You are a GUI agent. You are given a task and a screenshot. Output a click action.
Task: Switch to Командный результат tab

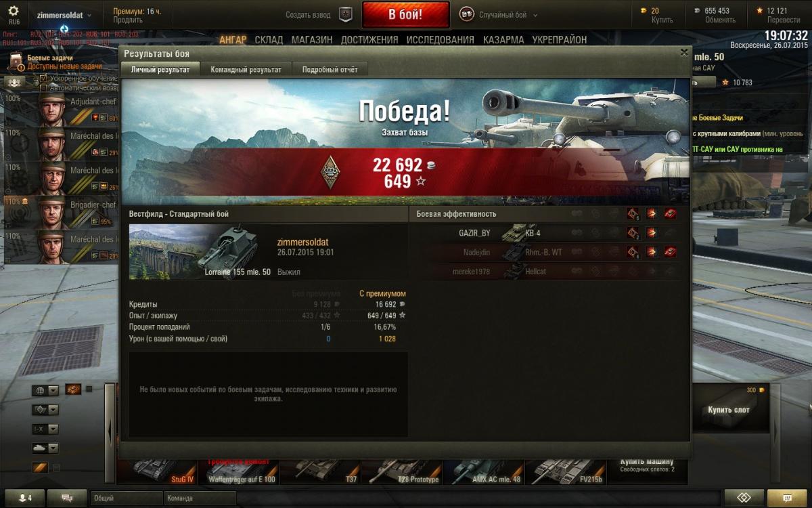pyautogui.click(x=246, y=69)
